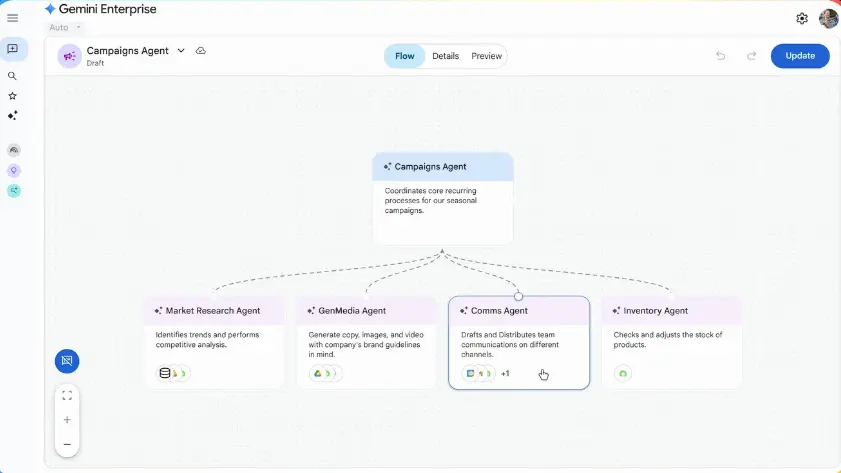Expand the Campaigns Agent title dropdown
The height and width of the screenshot is (473, 841).
181,50
